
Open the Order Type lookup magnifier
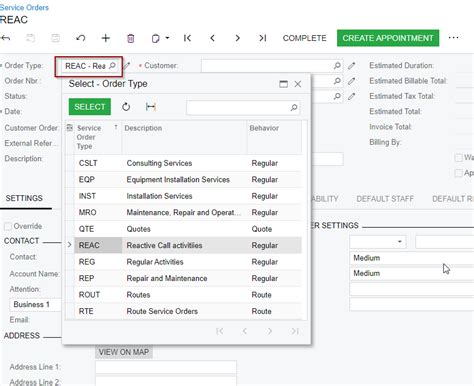(112, 66)
